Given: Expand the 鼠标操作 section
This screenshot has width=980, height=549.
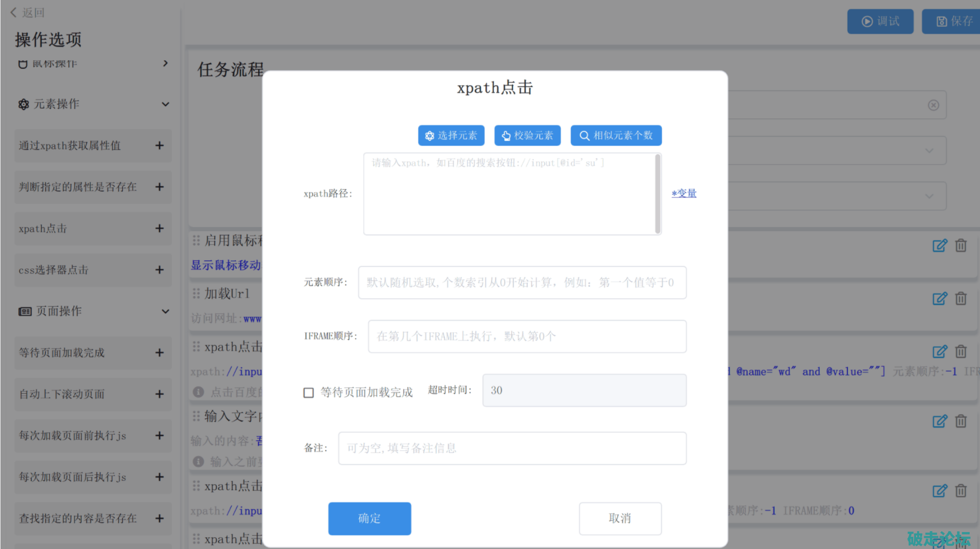Looking at the screenshot, I should [165, 63].
